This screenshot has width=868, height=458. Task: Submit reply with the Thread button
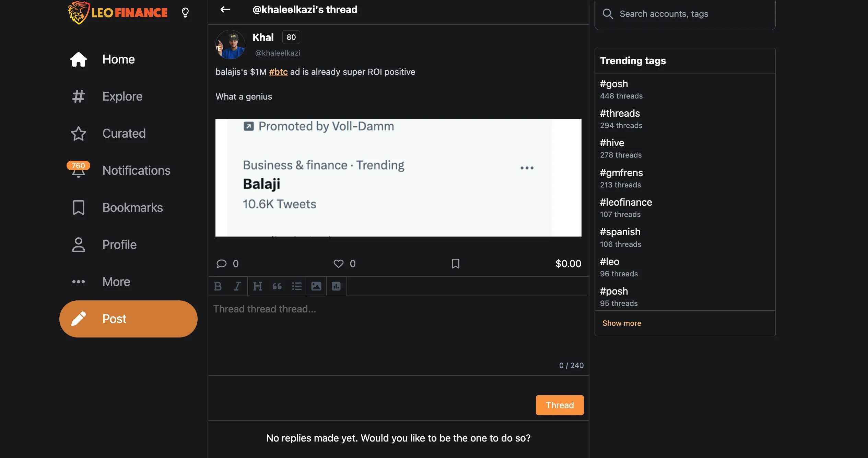[560, 405]
